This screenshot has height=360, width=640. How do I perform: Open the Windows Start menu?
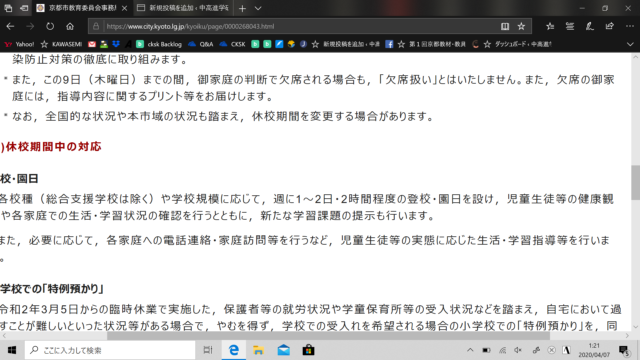12,350
